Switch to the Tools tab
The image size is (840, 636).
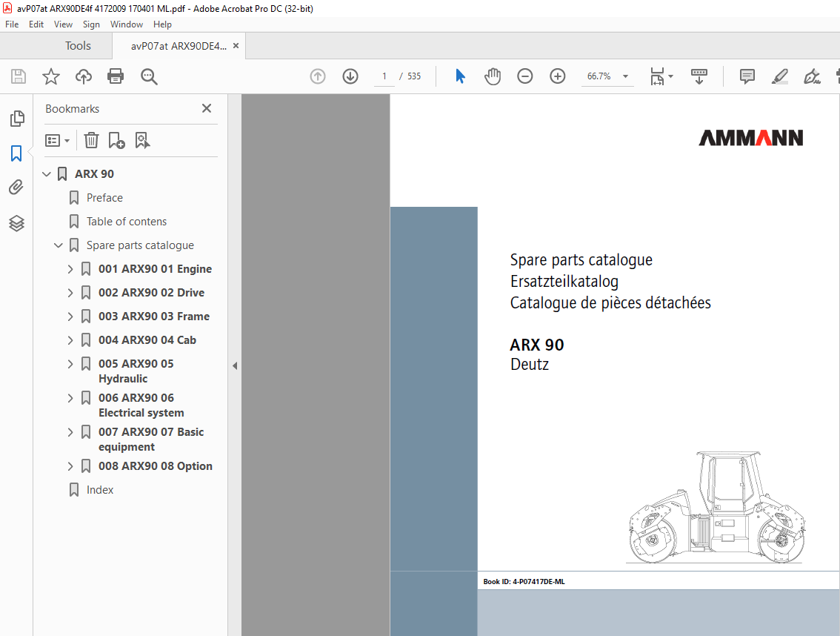coord(78,46)
